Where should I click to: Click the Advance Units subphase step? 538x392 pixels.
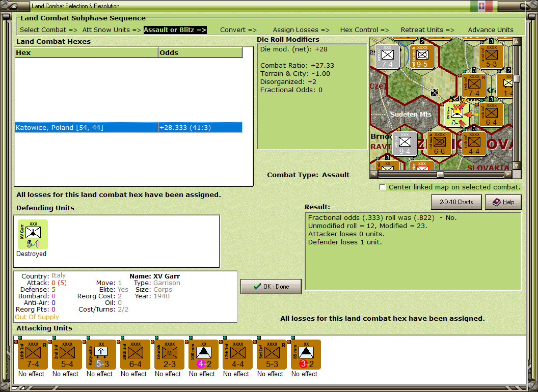click(x=491, y=30)
